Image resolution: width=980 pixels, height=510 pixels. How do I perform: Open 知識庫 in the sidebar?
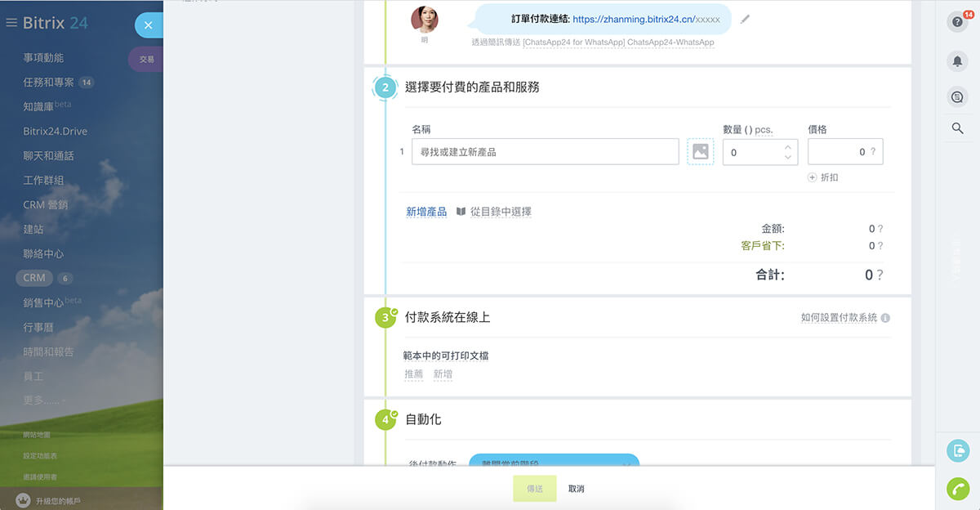point(38,106)
